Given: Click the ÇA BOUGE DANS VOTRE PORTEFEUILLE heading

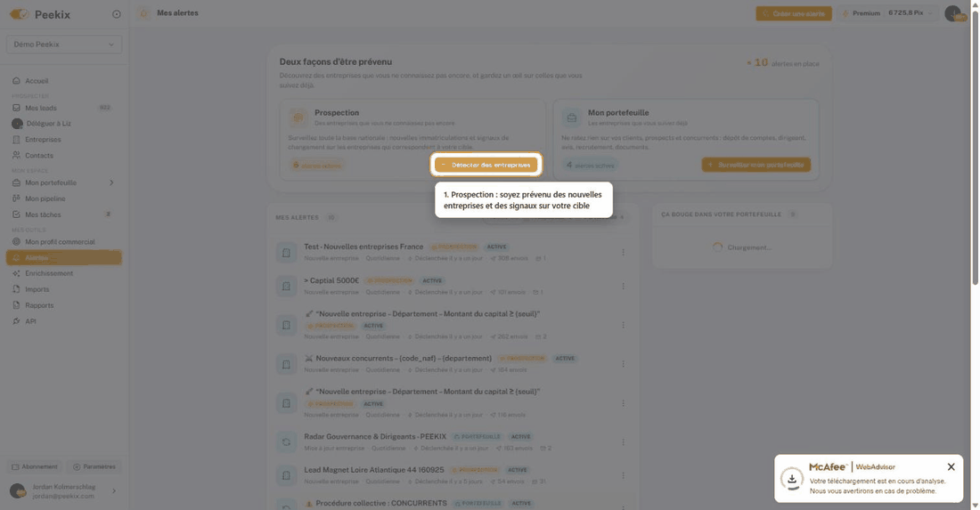Looking at the screenshot, I should tap(722, 215).
